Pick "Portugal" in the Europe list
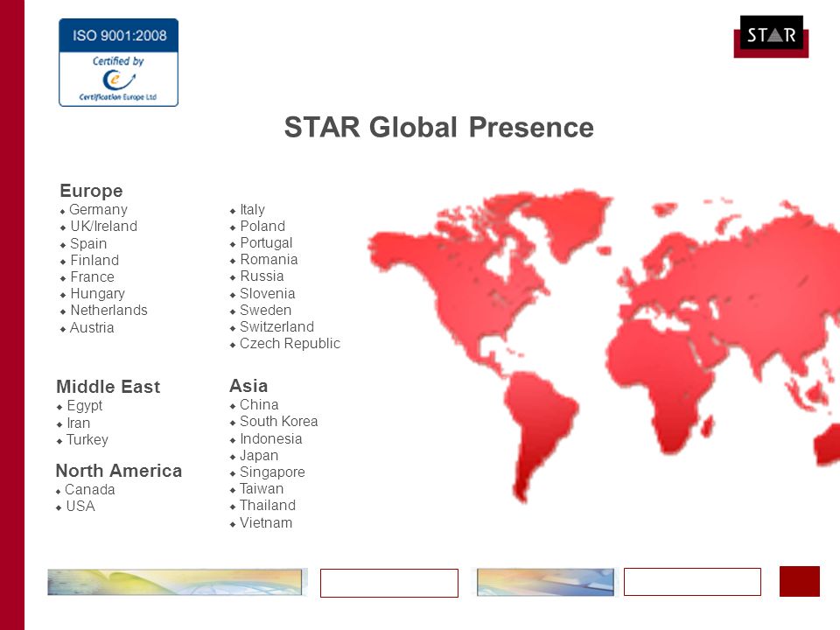Viewport: 840px width, 630px height. pos(266,242)
